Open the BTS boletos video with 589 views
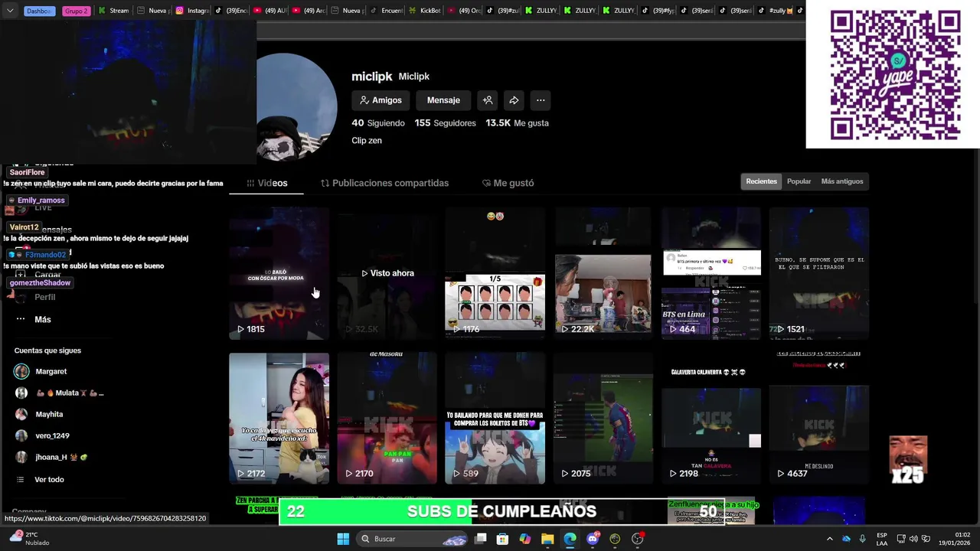 [495, 418]
